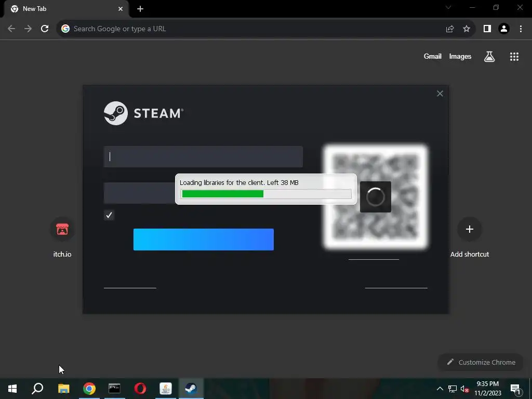Bookmark this tab with the star icon
The width and height of the screenshot is (532, 399).
click(467, 29)
